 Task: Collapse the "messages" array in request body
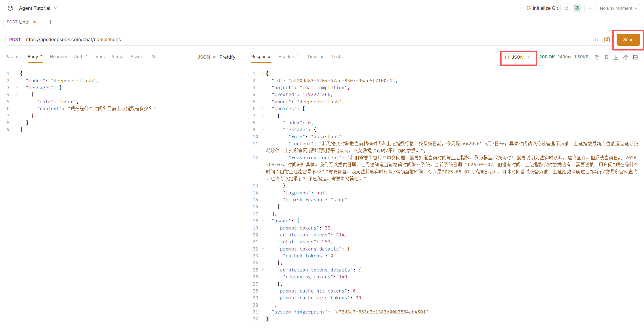coord(17,88)
